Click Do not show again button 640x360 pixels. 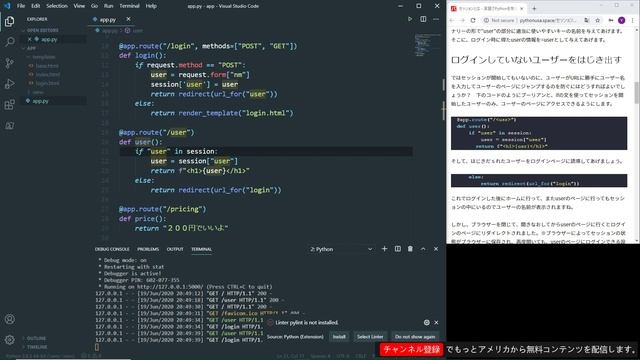415,337
